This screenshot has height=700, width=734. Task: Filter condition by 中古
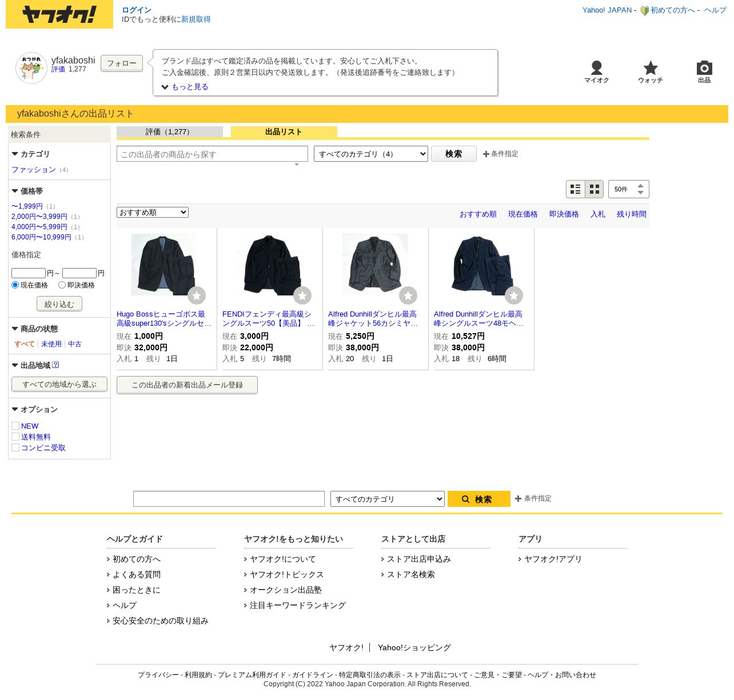(75, 344)
